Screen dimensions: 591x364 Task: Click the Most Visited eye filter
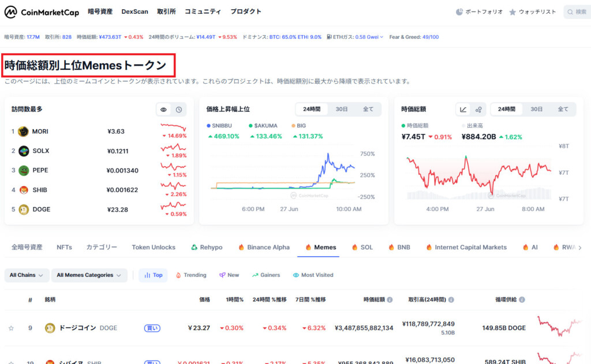pyautogui.click(x=313, y=275)
